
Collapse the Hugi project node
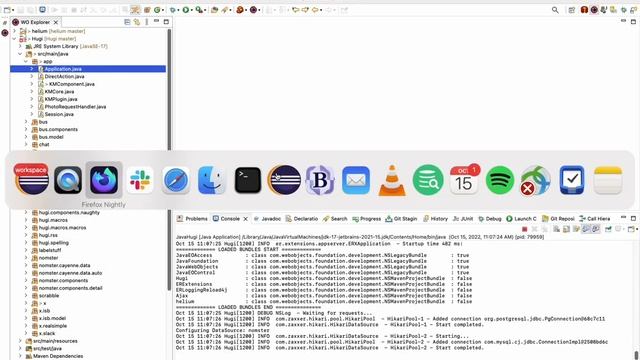(x=15, y=39)
